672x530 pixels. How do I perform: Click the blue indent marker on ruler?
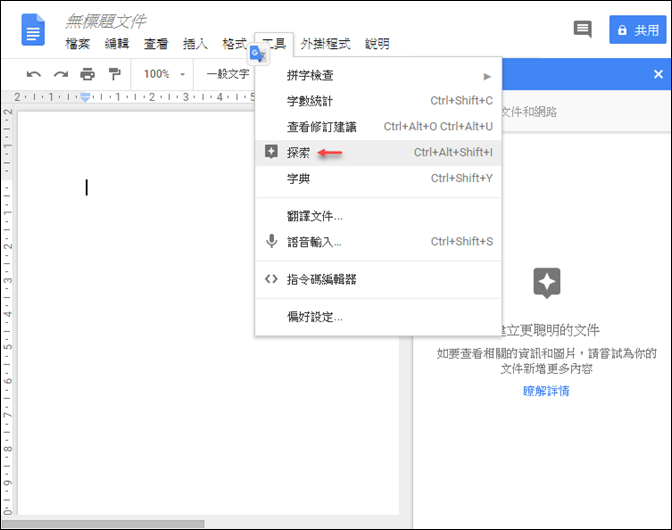pos(85,97)
